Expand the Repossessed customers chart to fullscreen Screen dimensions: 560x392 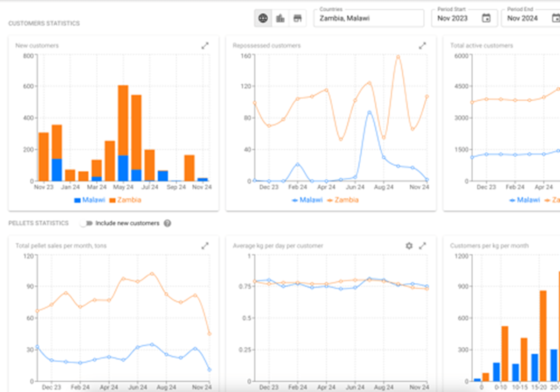tap(422, 46)
